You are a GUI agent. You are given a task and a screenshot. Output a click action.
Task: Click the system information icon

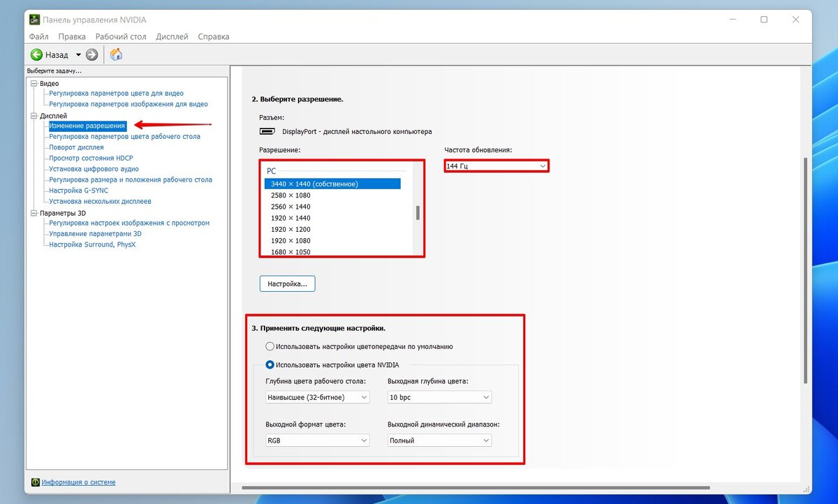tap(36, 482)
